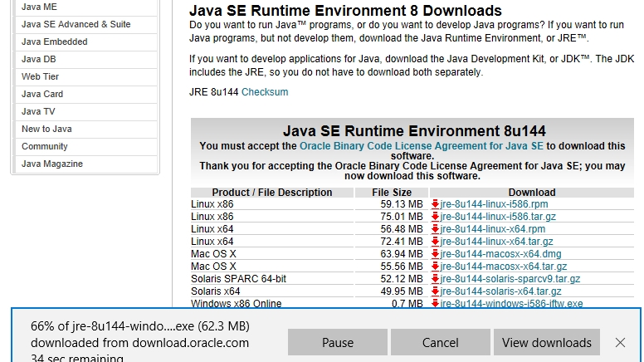Click the 52.12 MB file size cell
The image size is (644, 362).
point(402,279)
